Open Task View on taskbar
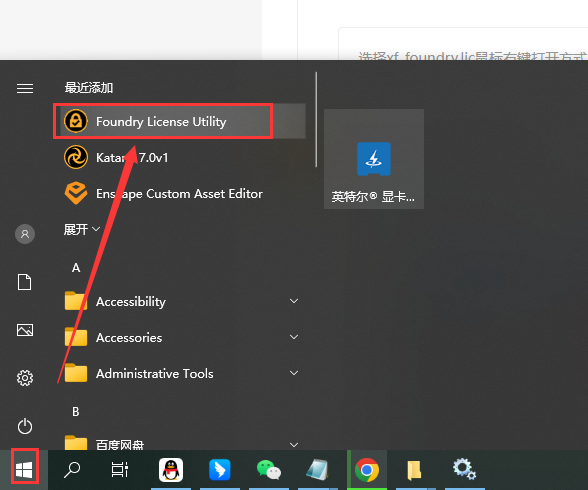This screenshot has height=490, width=588. [x=120, y=470]
